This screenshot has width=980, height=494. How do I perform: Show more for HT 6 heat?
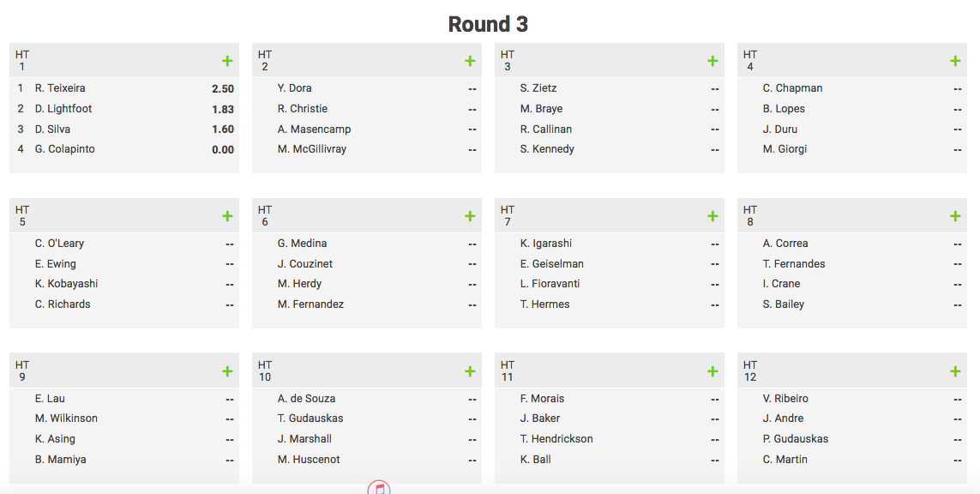[470, 216]
